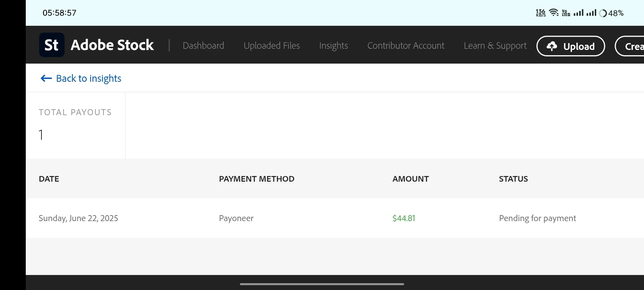This screenshot has width=644, height=290.
Task: Tap the Wi-Fi status bar icon
Action: 554,13
